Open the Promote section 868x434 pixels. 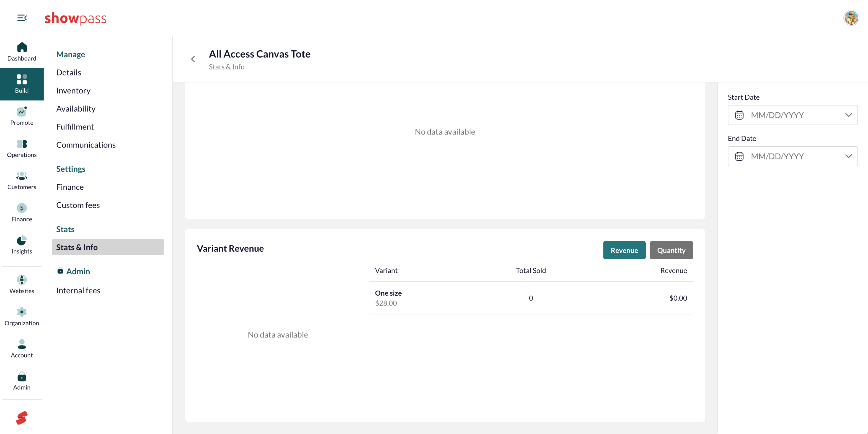(22, 116)
